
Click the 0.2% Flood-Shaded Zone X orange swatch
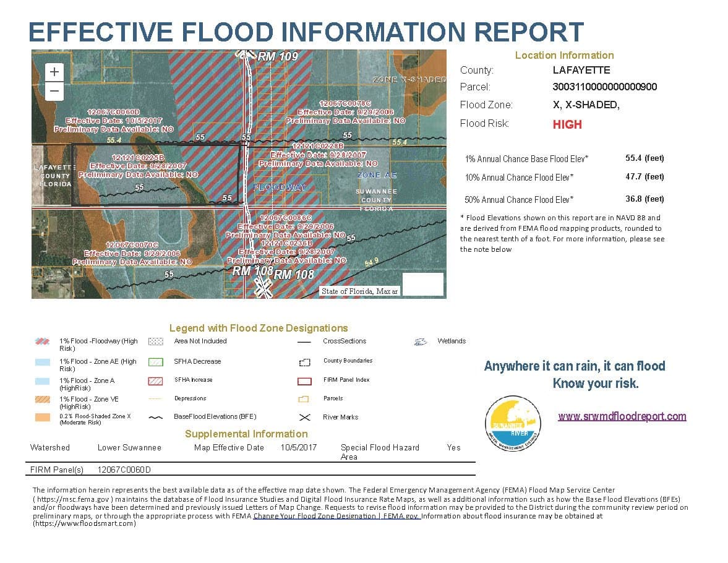tap(43, 418)
